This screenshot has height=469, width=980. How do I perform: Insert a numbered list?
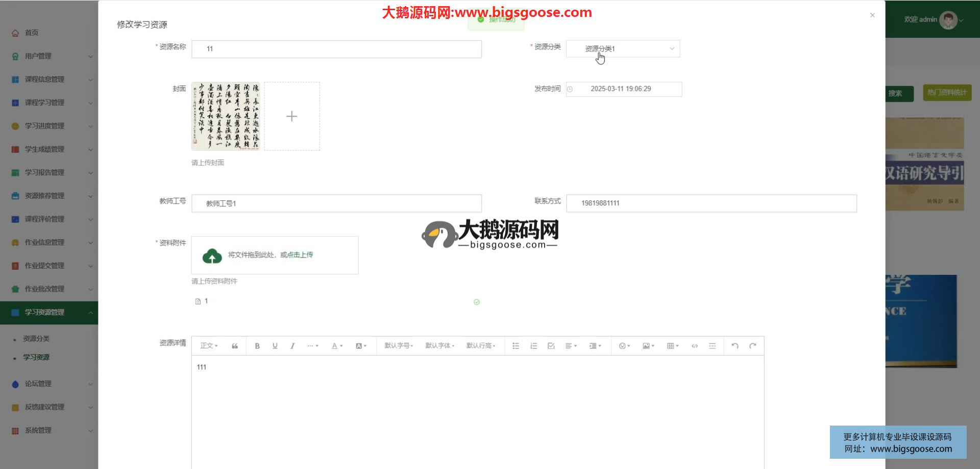(x=533, y=346)
